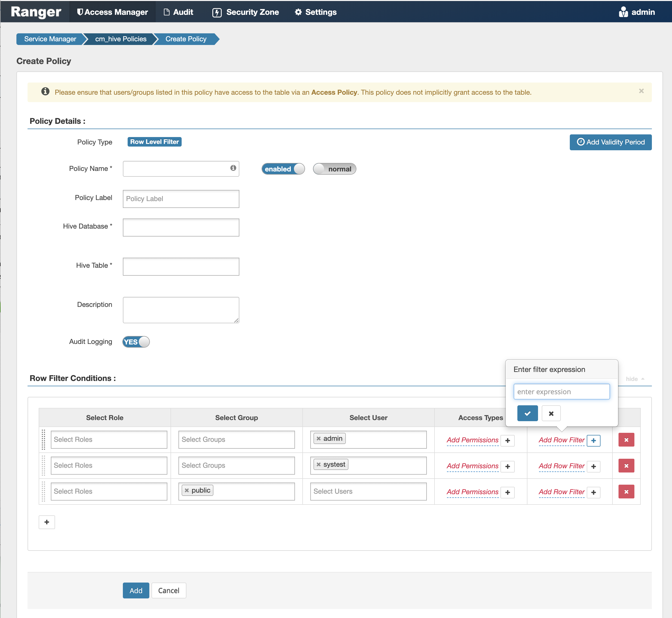Open Security Zone tab

[246, 12]
